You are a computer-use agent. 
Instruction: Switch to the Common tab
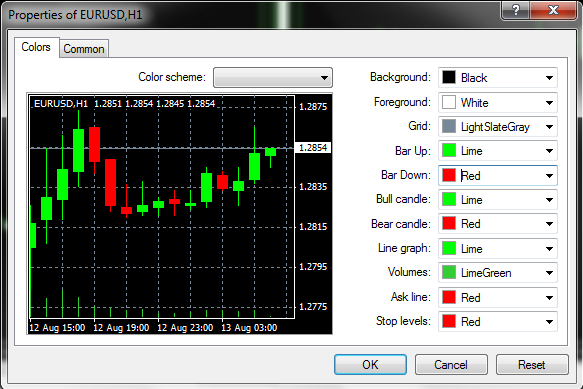(x=84, y=49)
